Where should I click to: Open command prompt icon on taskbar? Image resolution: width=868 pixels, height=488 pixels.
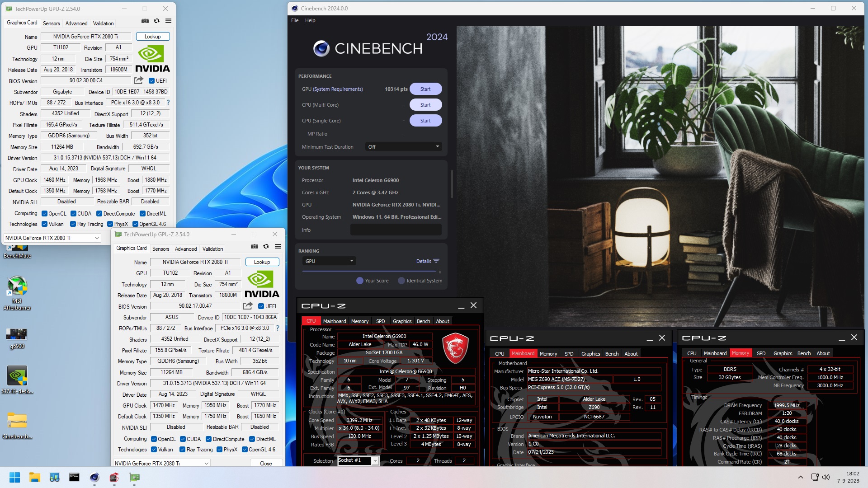pos(74,477)
